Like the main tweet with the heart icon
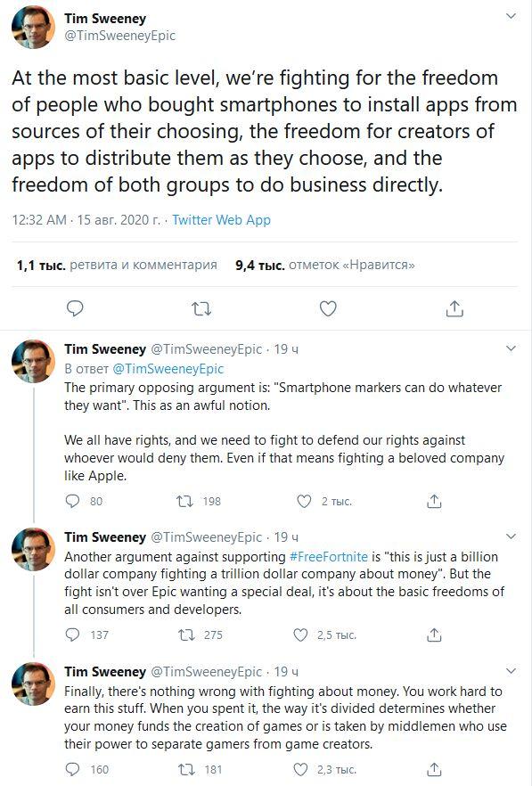Viewport: 532px width, 786px height. (x=328, y=308)
